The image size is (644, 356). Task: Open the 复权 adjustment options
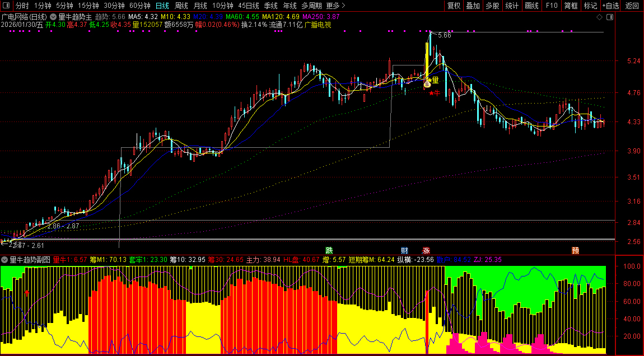tap(454, 6)
